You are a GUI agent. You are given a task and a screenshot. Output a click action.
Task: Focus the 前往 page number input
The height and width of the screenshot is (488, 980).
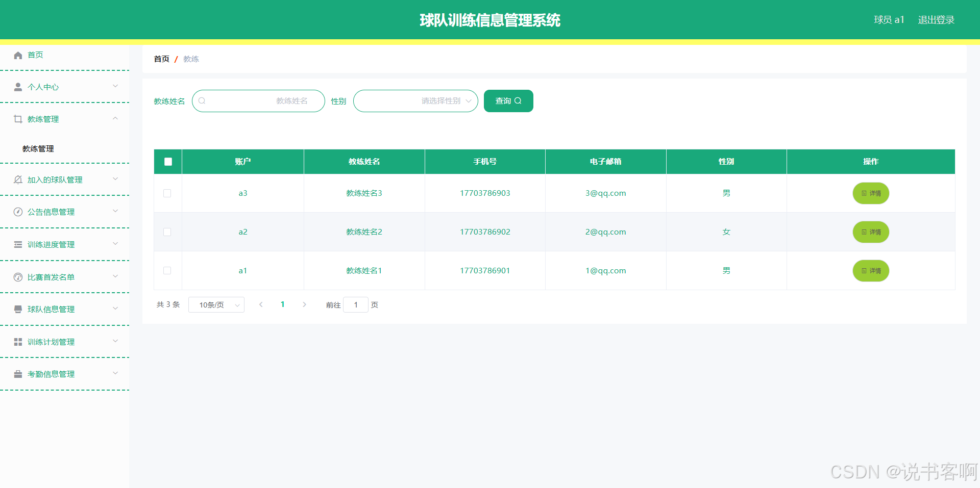[x=356, y=305]
